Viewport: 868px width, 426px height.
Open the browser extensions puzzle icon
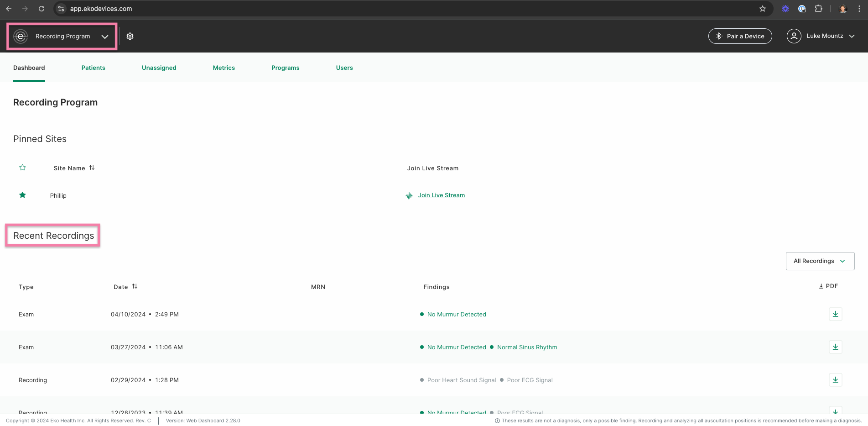click(x=819, y=9)
